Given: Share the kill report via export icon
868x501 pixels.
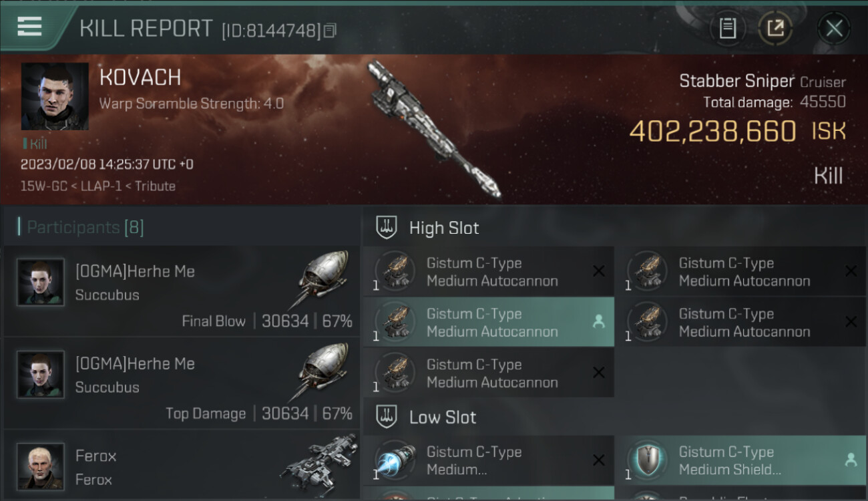Looking at the screenshot, I should tap(775, 28).
